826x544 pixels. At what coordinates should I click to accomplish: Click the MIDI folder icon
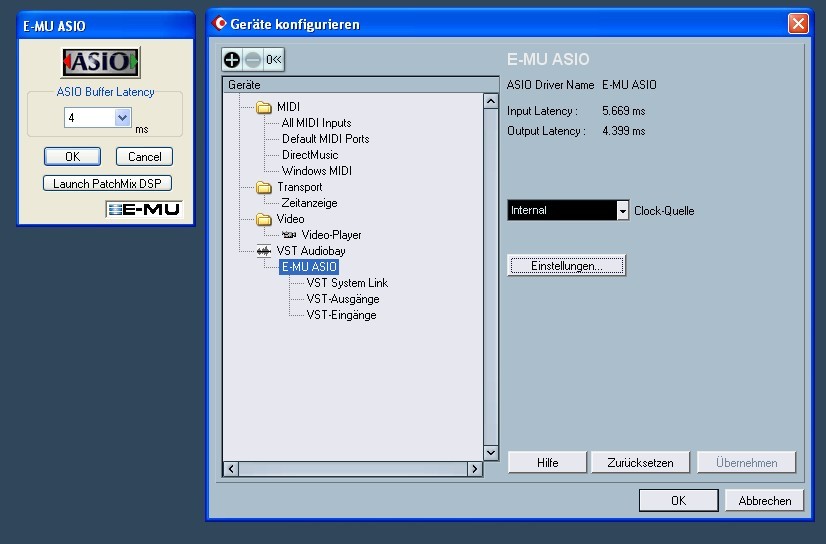(x=264, y=107)
